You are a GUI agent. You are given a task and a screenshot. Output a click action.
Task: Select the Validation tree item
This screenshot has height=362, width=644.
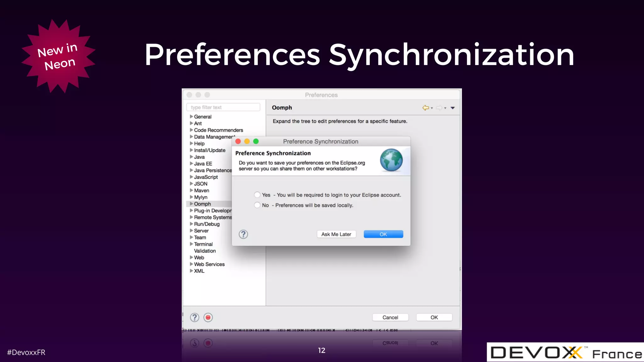205,251
